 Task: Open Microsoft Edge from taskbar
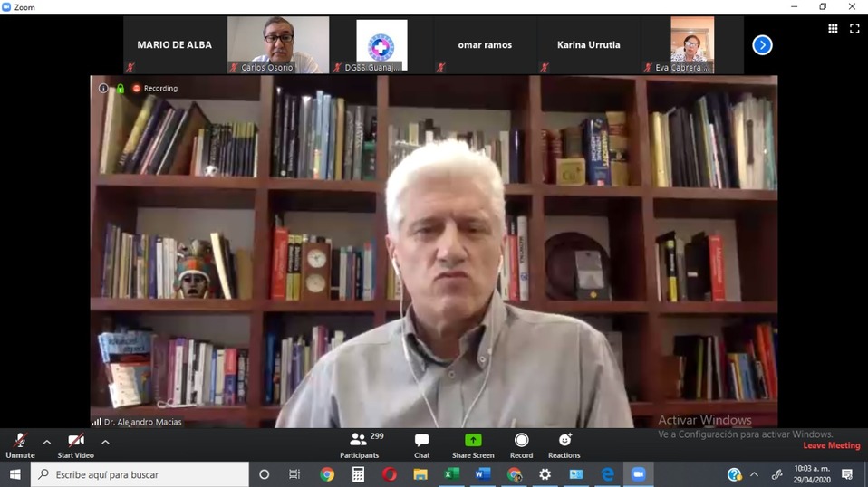[607, 474]
